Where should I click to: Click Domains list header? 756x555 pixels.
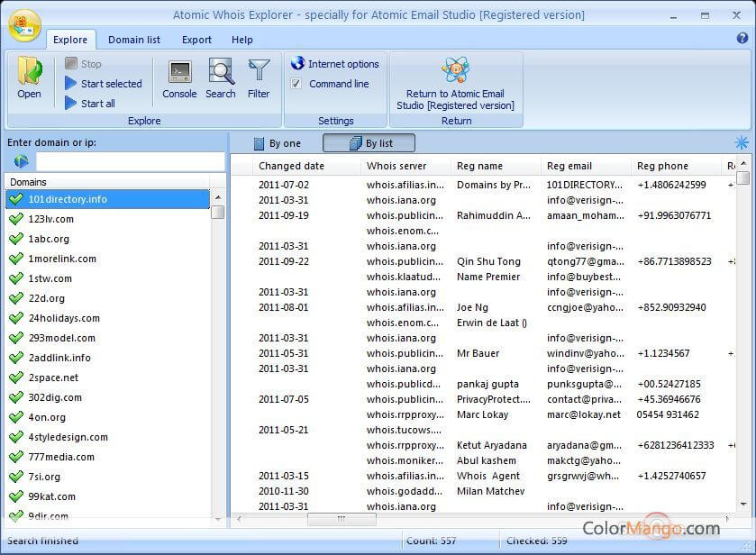(107, 182)
